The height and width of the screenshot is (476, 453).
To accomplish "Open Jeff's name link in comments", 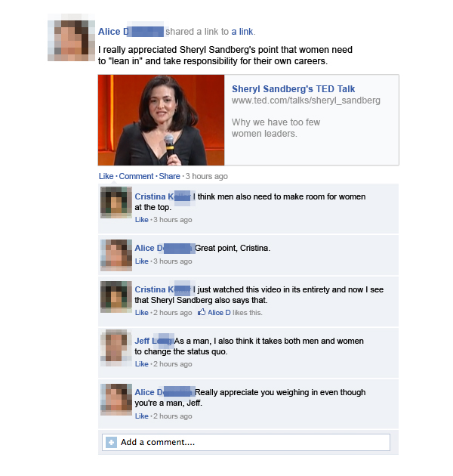I will (154, 341).
